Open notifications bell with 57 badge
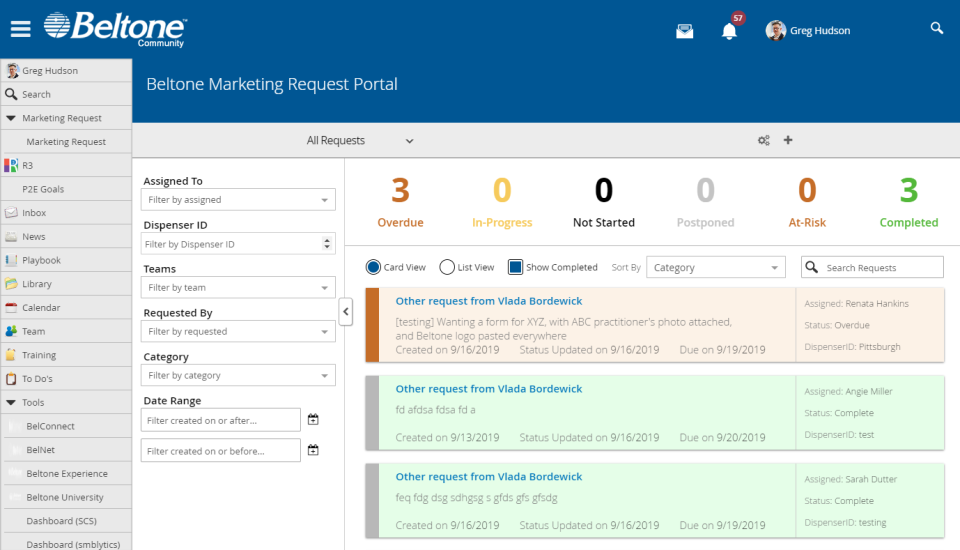This screenshot has height=550, width=960. pyautogui.click(x=730, y=31)
